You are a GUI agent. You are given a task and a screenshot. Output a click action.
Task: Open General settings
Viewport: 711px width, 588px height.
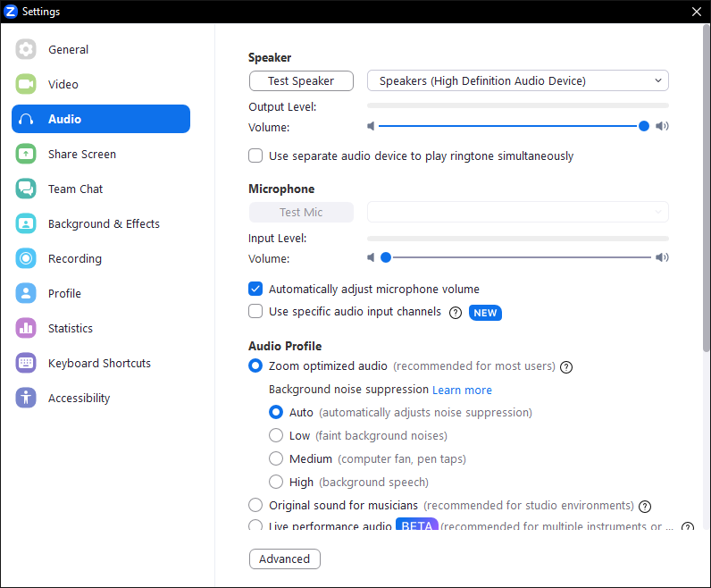(x=101, y=49)
